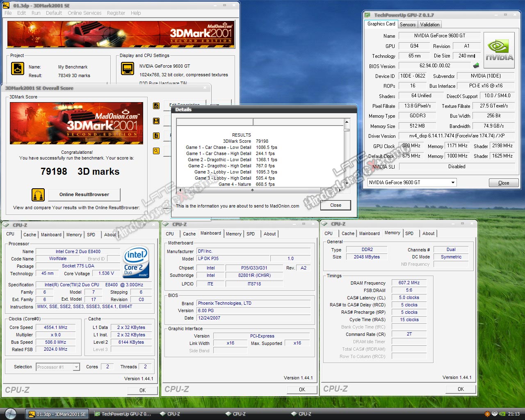
Task: Click the 3DMark2001 SE title bar icon
Action: [6, 5]
